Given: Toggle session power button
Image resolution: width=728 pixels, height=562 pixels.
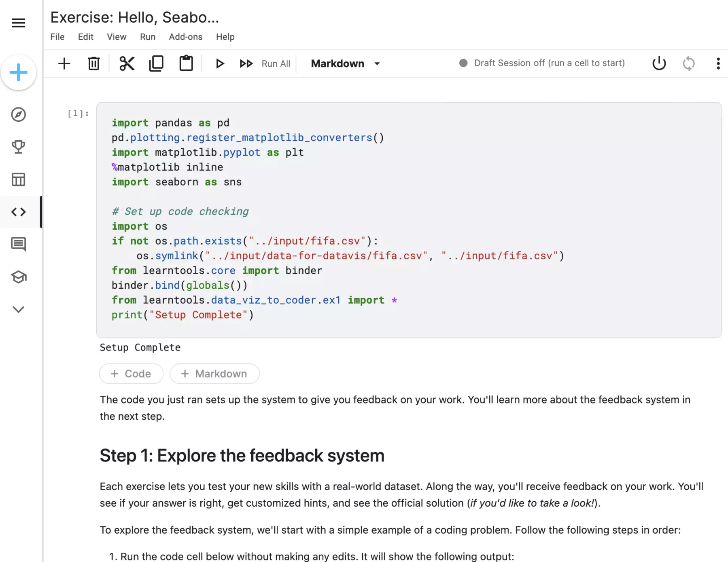Looking at the screenshot, I should tap(659, 63).
